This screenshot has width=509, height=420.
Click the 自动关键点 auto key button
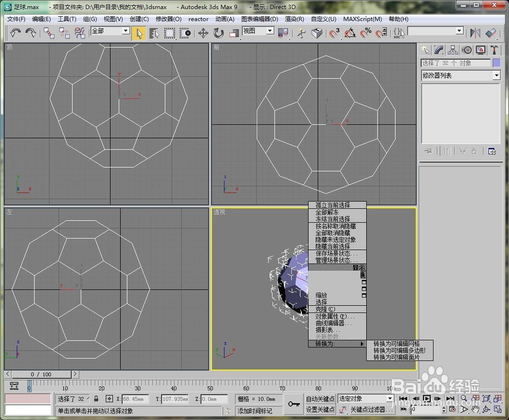pos(320,399)
